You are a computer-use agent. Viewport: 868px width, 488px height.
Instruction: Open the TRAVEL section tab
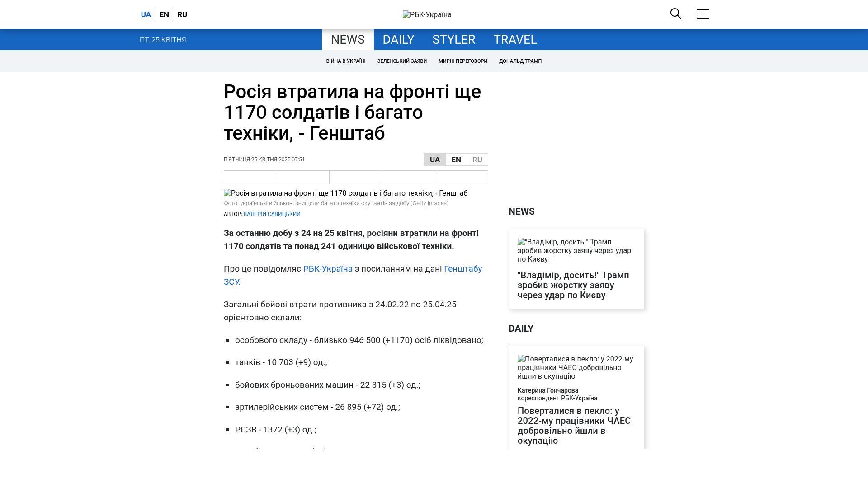pos(515,40)
